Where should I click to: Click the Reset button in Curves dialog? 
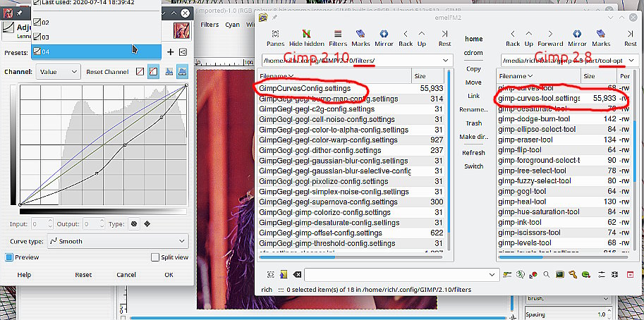(83, 274)
